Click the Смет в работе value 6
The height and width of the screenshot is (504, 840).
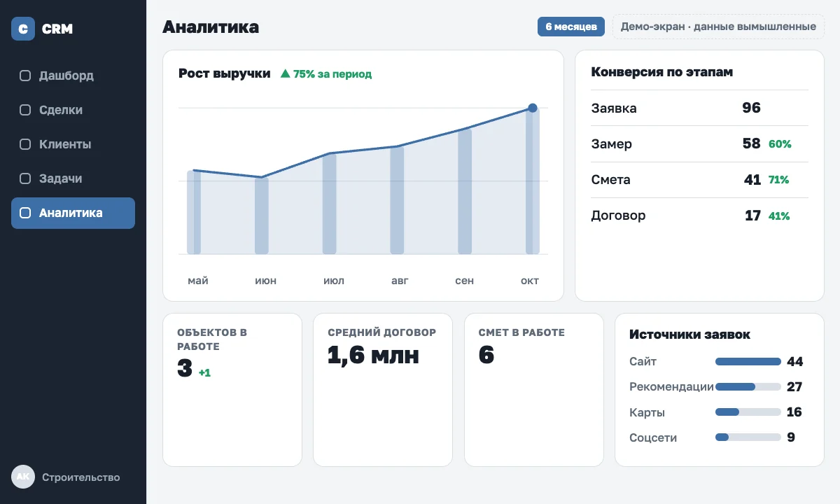pos(486,355)
